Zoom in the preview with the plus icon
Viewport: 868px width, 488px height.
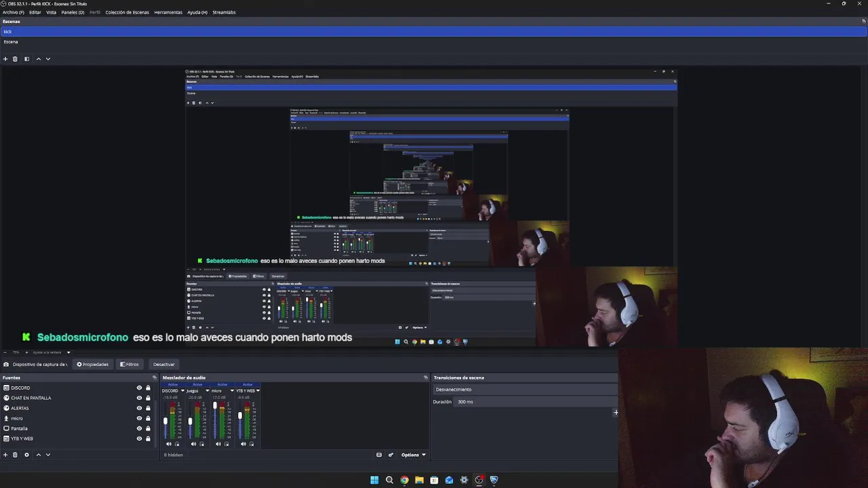coord(26,352)
